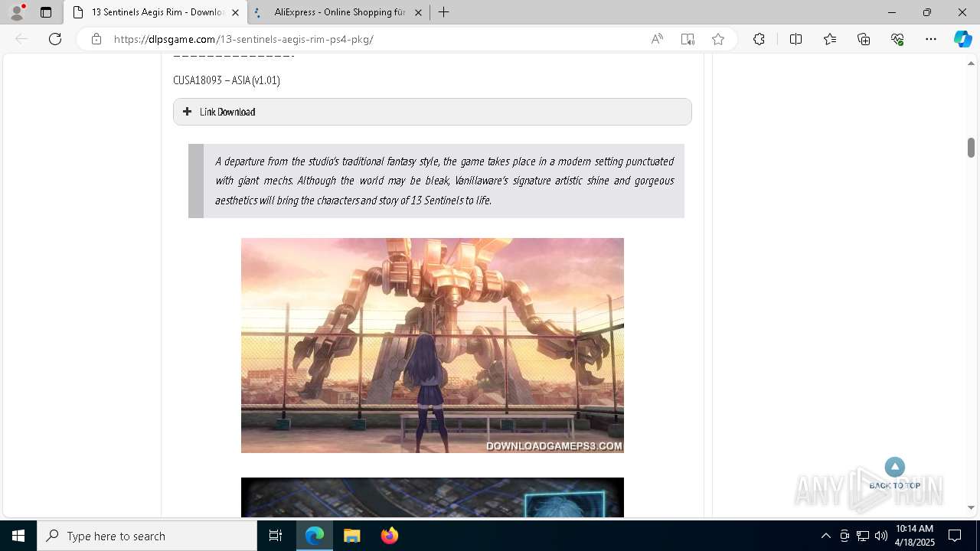Open the browser profile icon
This screenshot has height=551, width=980.
click(17, 12)
